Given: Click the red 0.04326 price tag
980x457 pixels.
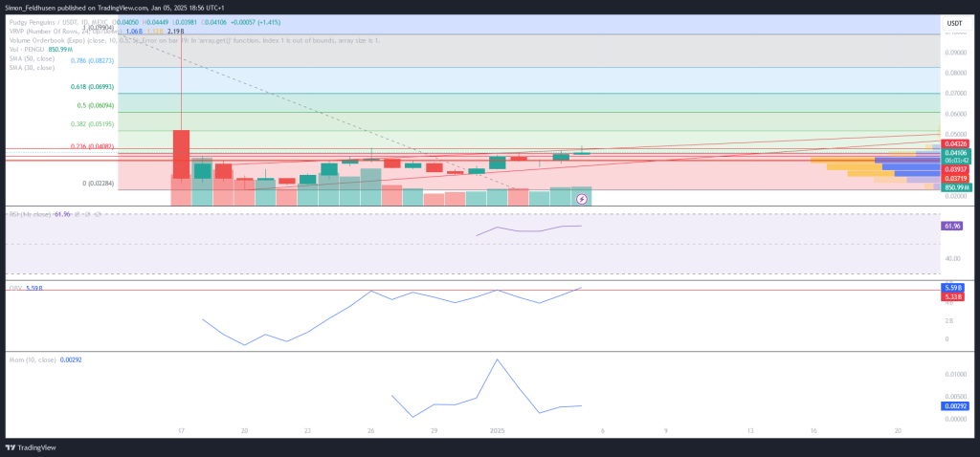Looking at the screenshot, I should [x=956, y=143].
